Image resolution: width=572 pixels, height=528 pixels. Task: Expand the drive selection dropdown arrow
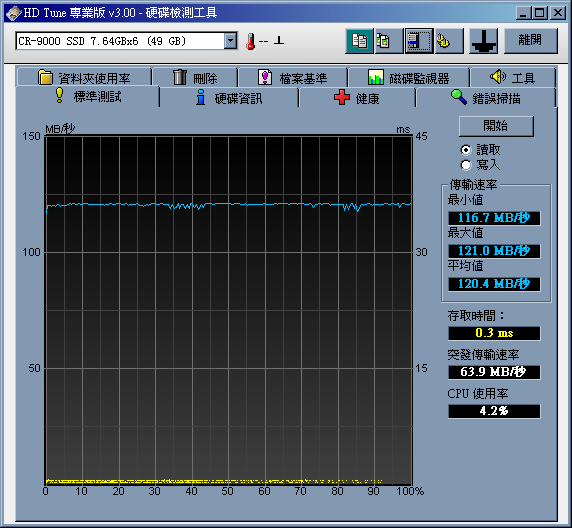(x=231, y=41)
